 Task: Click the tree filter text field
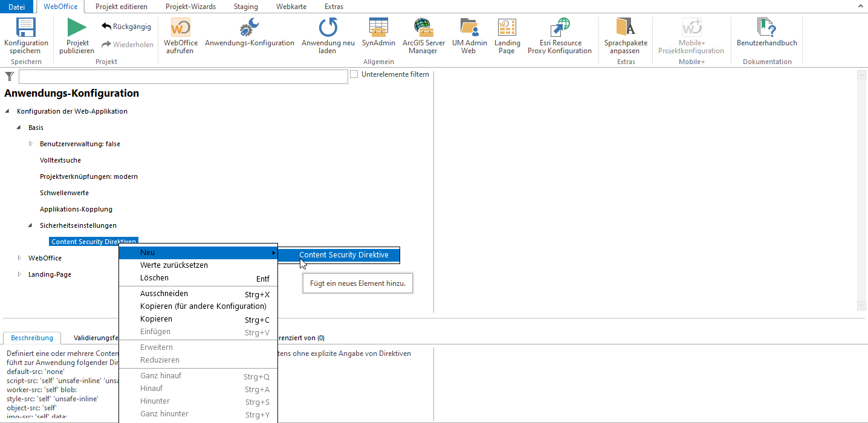(183, 77)
